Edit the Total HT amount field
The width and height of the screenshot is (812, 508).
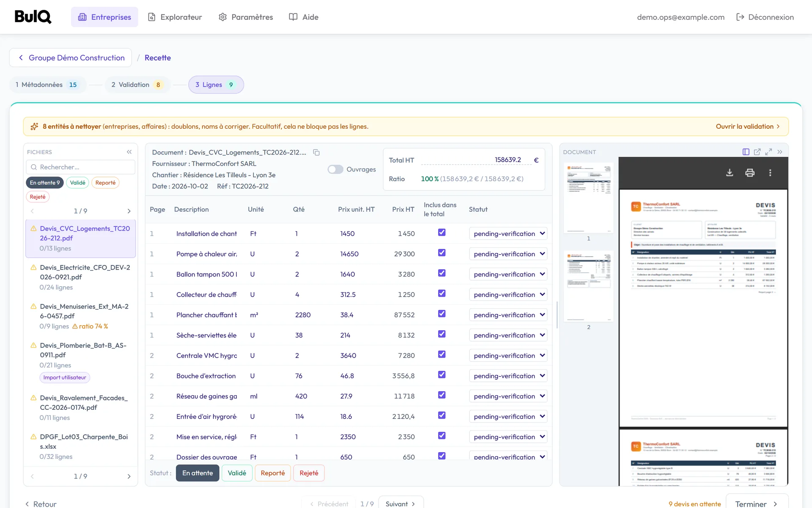click(477, 160)
